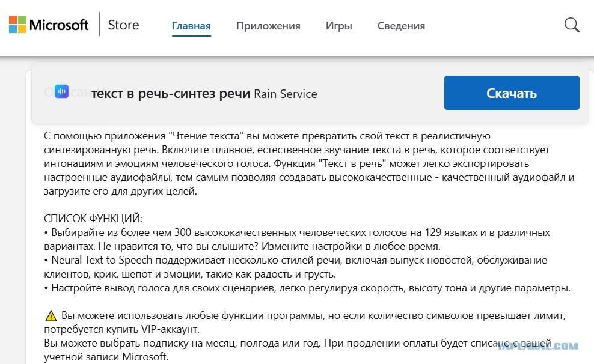Switch to the Приложения tab

(268, 26)
